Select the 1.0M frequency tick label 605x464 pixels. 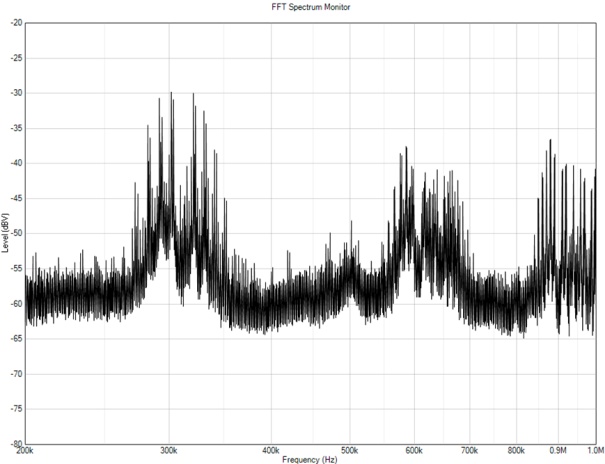[592, 449]
